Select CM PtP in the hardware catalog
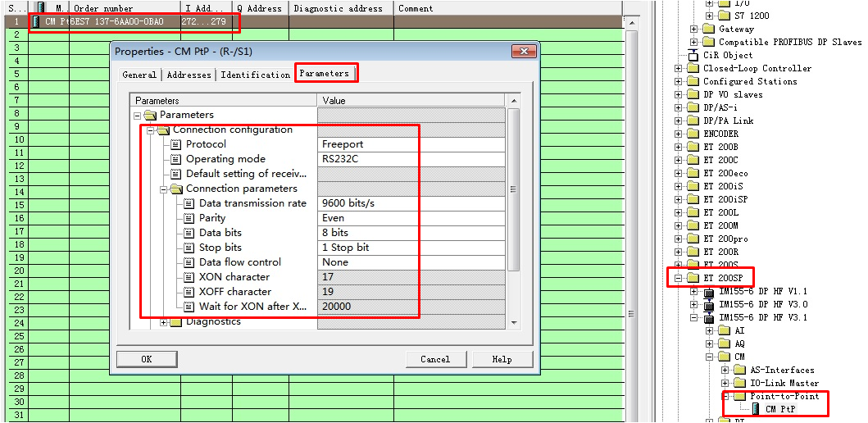Image resolution: width=868 pixels, height=423 pixels. (781, 410)
